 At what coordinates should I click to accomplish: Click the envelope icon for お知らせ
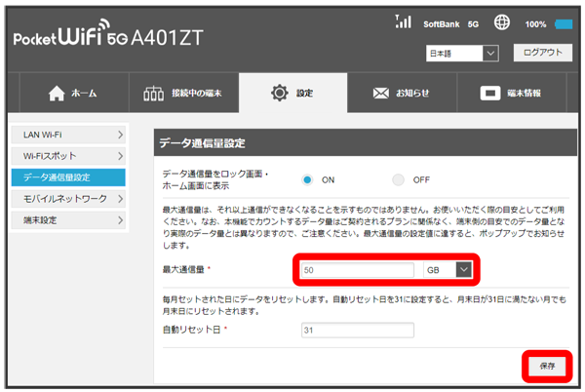tap(381, 94)
